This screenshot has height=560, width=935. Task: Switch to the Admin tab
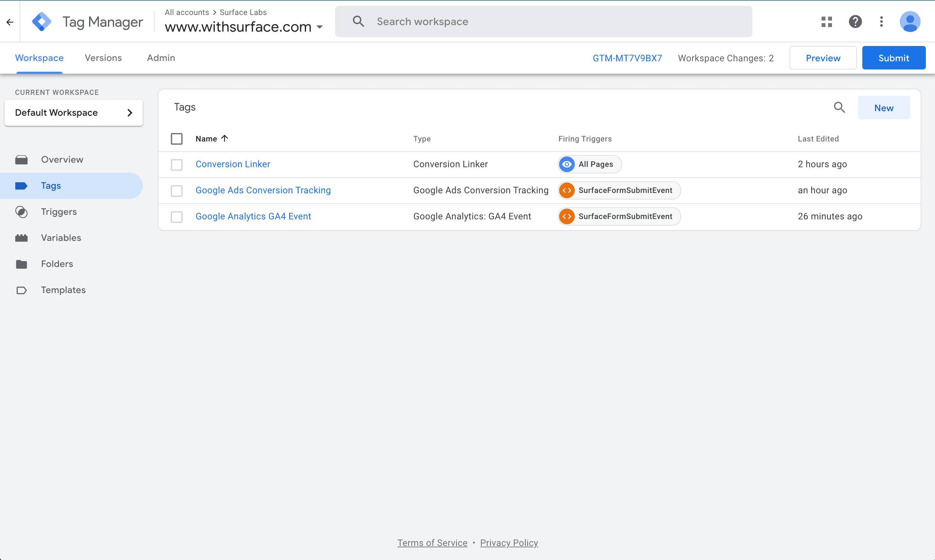point(161,58)
